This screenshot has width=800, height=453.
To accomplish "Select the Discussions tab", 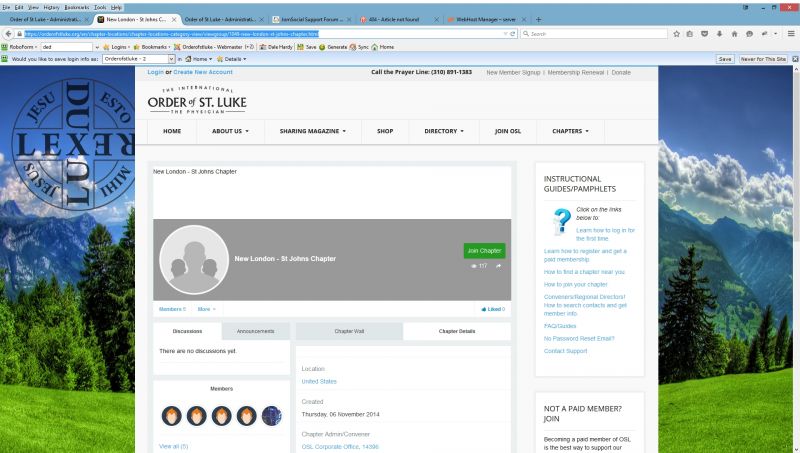I will (x=187, y=332).
